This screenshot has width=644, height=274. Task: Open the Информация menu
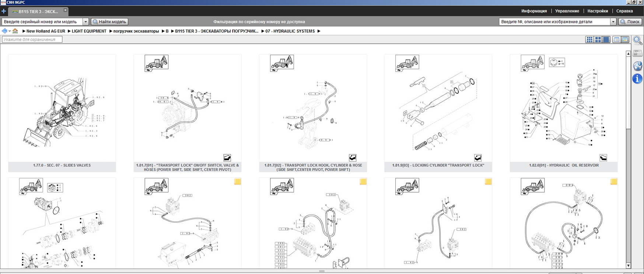click(x=534, y=11)
